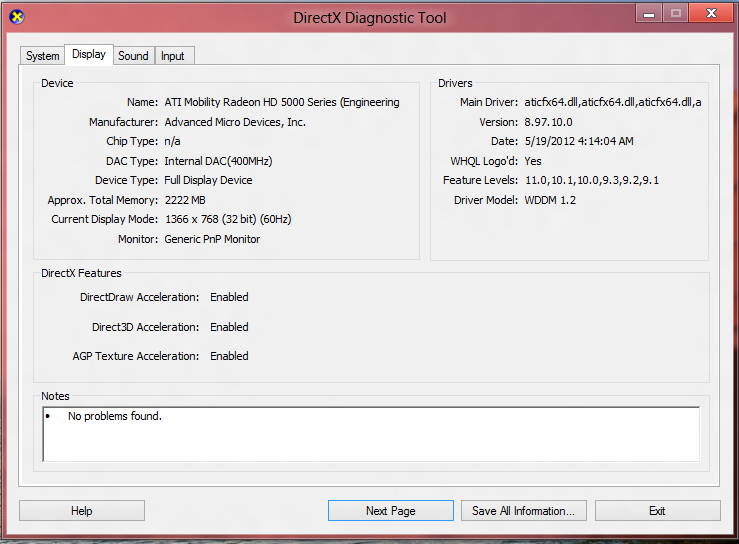Screen dimensions: 739x544
Task: Click the Help button
Action: (x=82, y=511)
